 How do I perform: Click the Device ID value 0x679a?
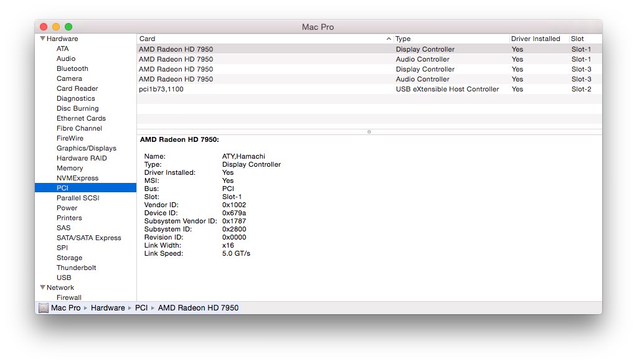pos(234,213)
